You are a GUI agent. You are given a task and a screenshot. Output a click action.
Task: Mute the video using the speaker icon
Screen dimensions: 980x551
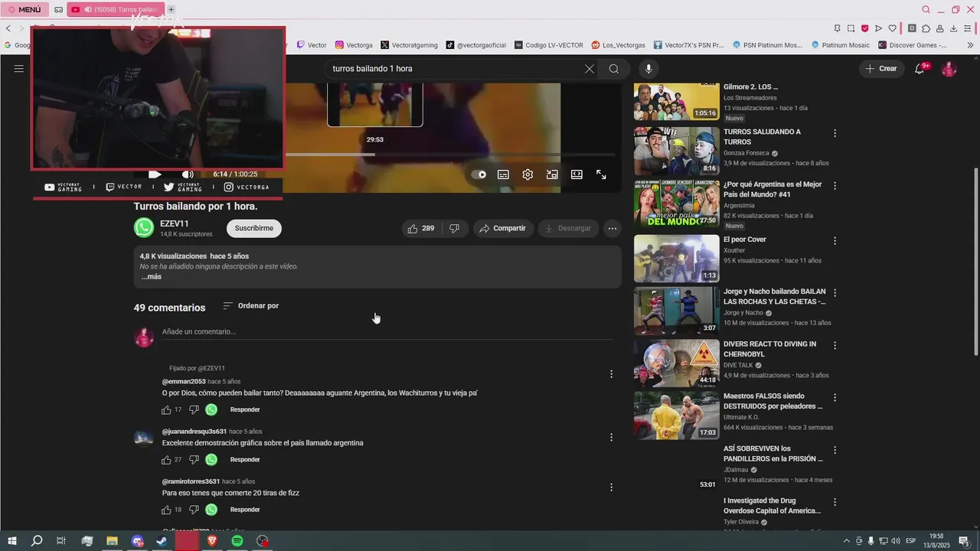188,174
